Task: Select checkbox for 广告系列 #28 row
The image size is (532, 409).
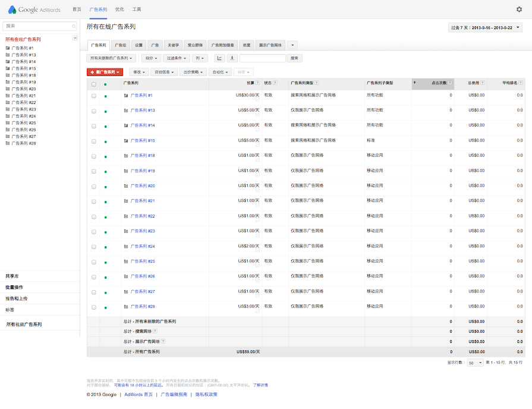Action: 94,307
